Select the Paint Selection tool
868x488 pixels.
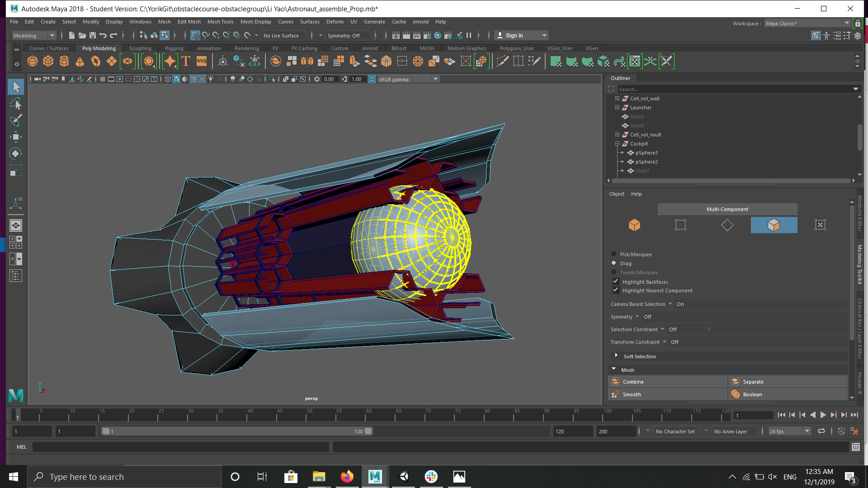tap(15, 120)
